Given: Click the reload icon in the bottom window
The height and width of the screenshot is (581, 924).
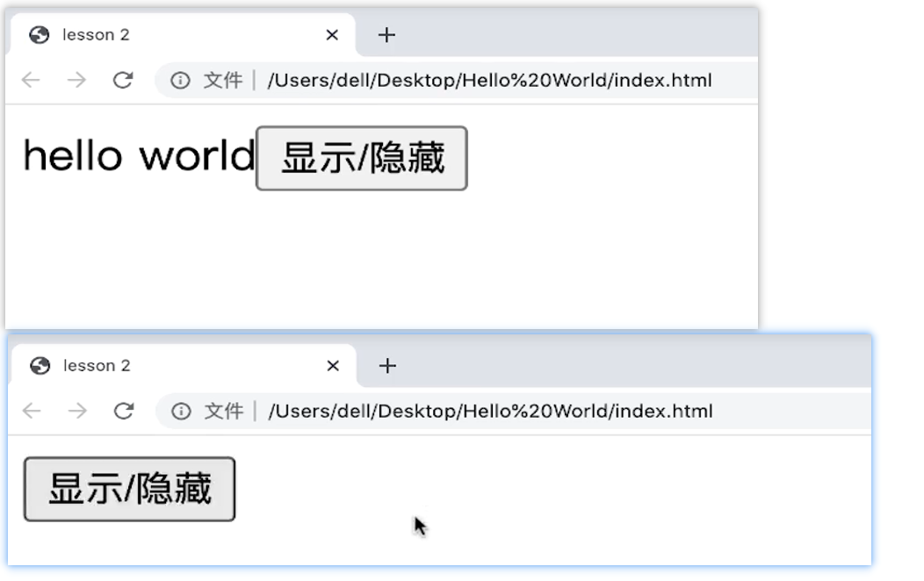Looking at the screenshot, I should pyautogui.click(x=123, y=411).
